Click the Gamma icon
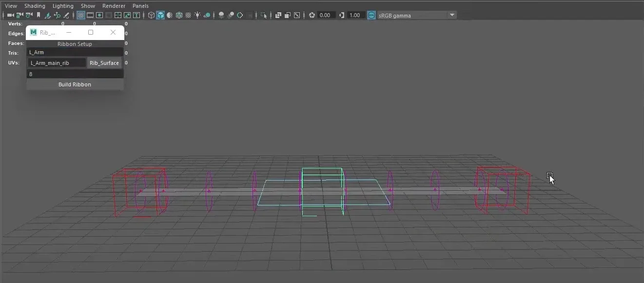 341,15
